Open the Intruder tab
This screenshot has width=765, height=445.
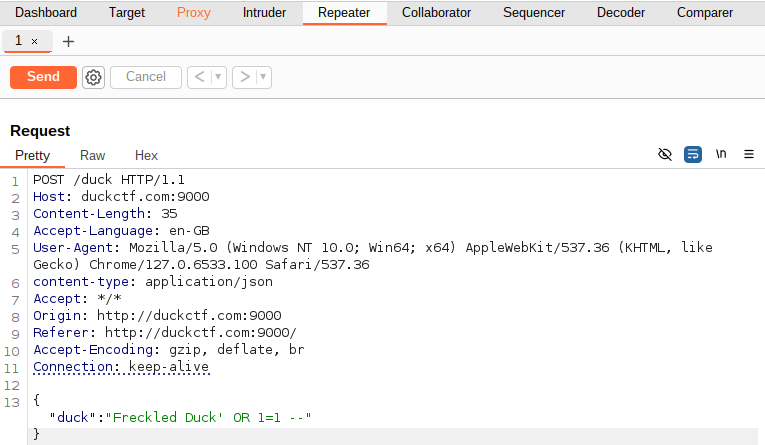pos(264,13)
